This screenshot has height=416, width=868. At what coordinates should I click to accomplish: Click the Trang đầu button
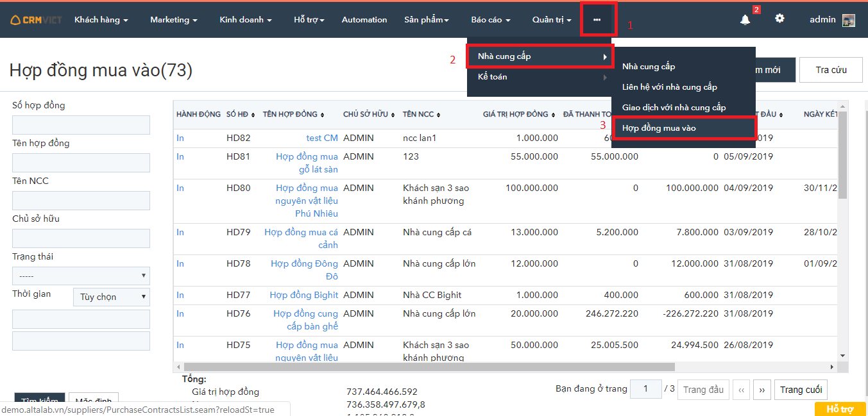703,390
